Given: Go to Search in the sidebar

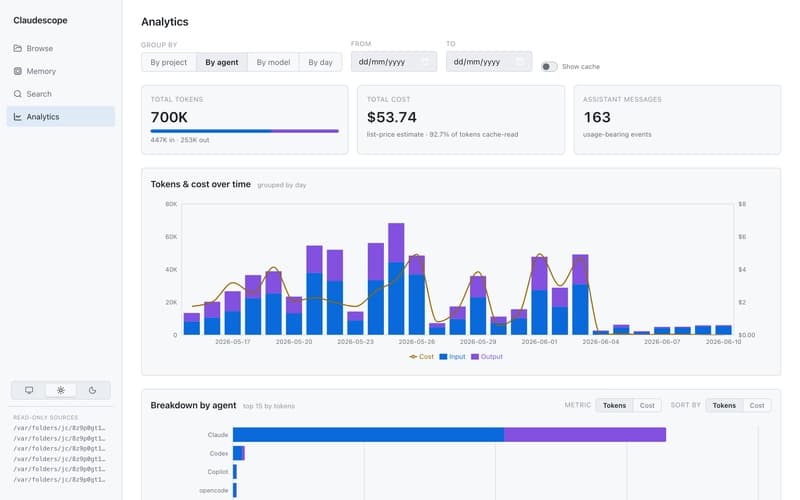Looking at the screenshot, I should click(x=61, y=94).
